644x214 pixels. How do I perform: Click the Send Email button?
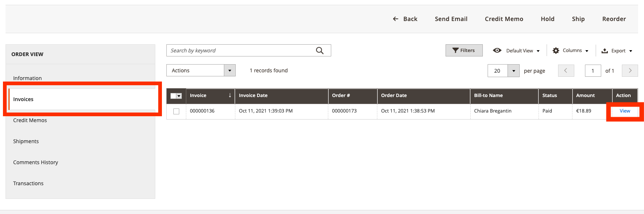[x=451, y=19]
